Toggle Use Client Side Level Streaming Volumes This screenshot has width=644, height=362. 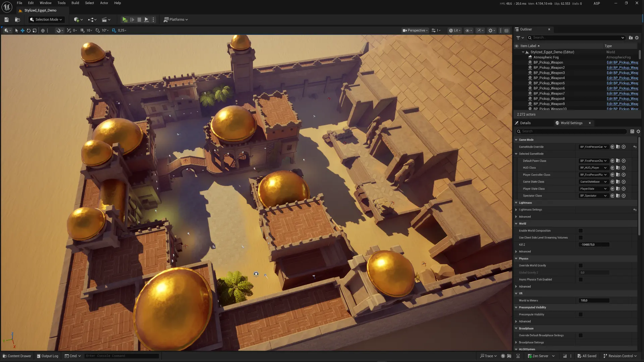581,238
